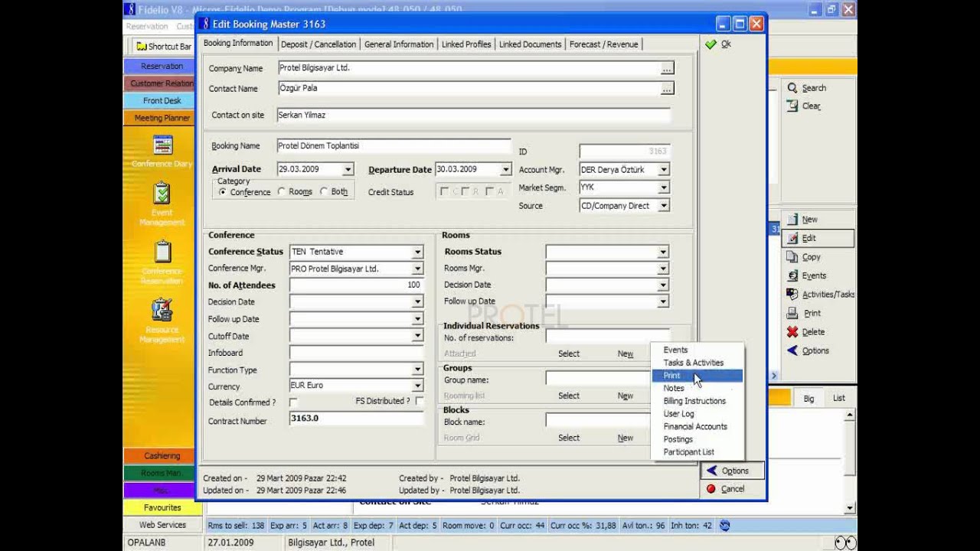Viewport: 980px width, 551px height.
Task: Open the Arrival Date dropdown
Action: (348, 170)
